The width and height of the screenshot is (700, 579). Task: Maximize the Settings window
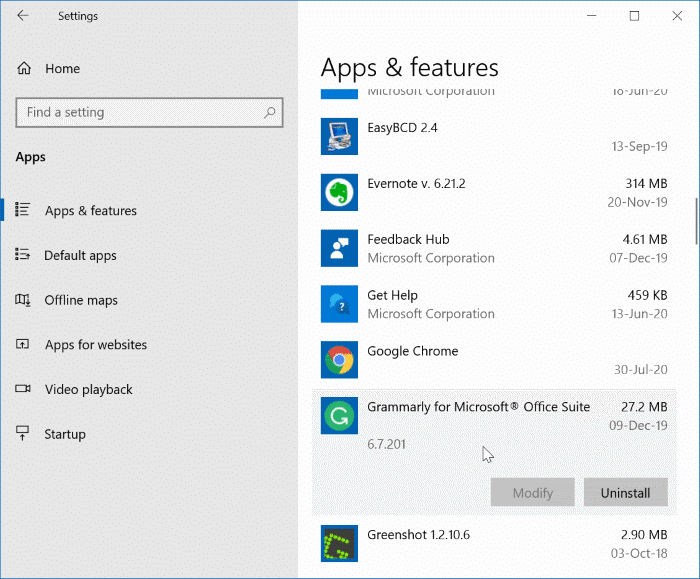(x=634, y=16)
